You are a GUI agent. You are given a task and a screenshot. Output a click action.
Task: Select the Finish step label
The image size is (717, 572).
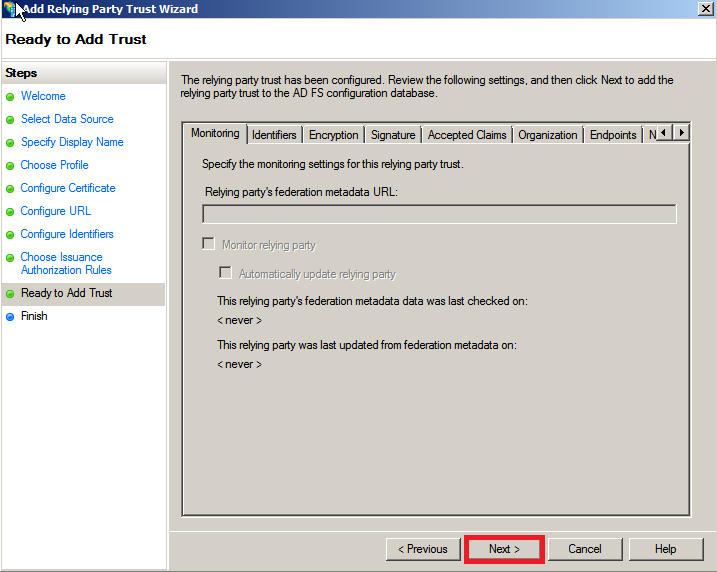pos(34,316)
